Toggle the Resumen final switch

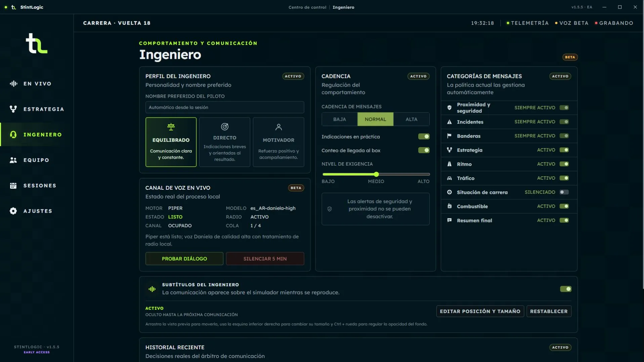pyautogui.click(x=564, y=220)
